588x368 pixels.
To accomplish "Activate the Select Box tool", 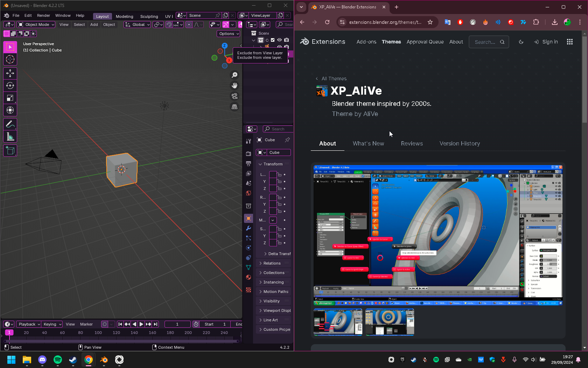I will [x=10, y=47].
